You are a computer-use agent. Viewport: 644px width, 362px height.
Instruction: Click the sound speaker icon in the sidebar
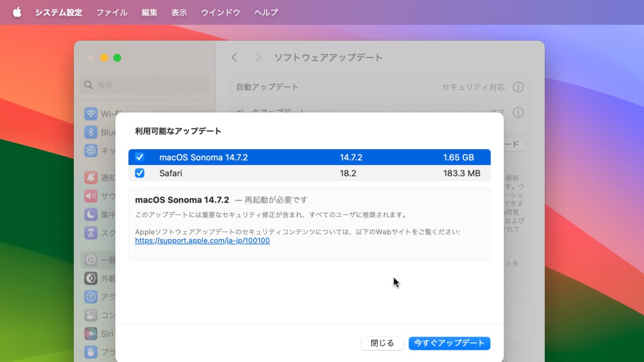click(91, 196)
